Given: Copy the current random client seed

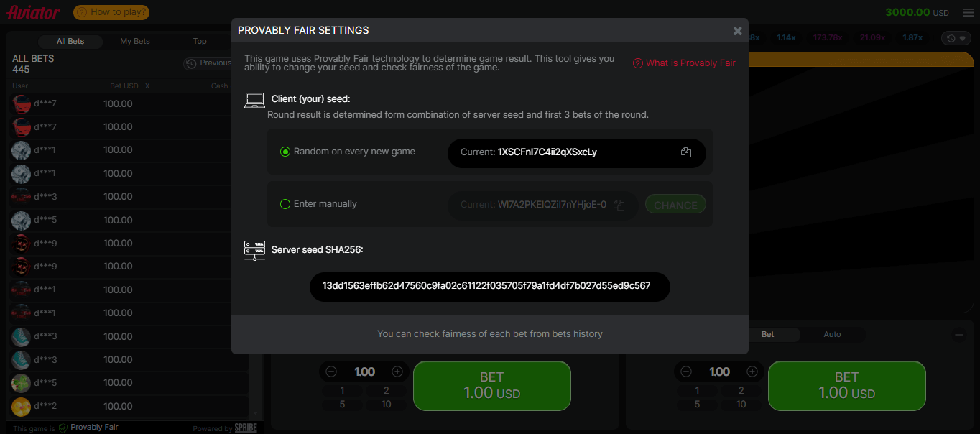Looking at the screenshot, I should [685, 152].
